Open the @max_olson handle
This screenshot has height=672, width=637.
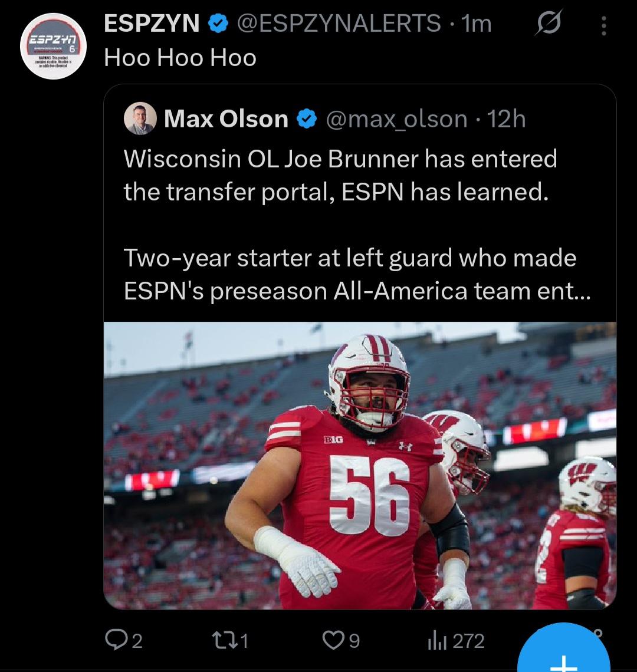tap(396, 120)
